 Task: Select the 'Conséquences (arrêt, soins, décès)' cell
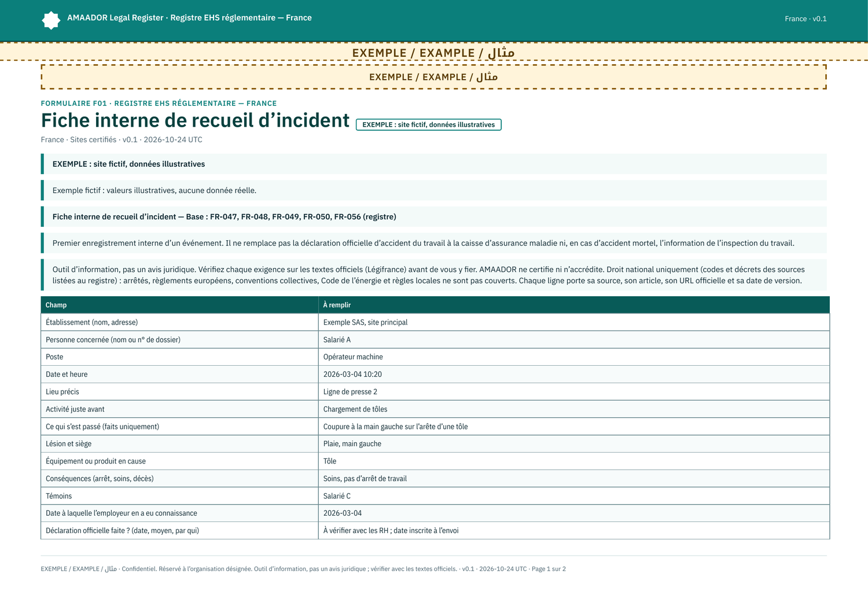point(179,479)
